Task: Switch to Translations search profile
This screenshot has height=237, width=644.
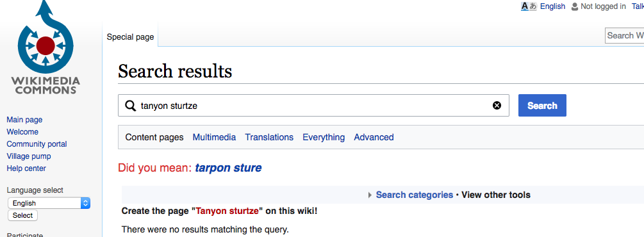Action: click(x=269, y=137)
